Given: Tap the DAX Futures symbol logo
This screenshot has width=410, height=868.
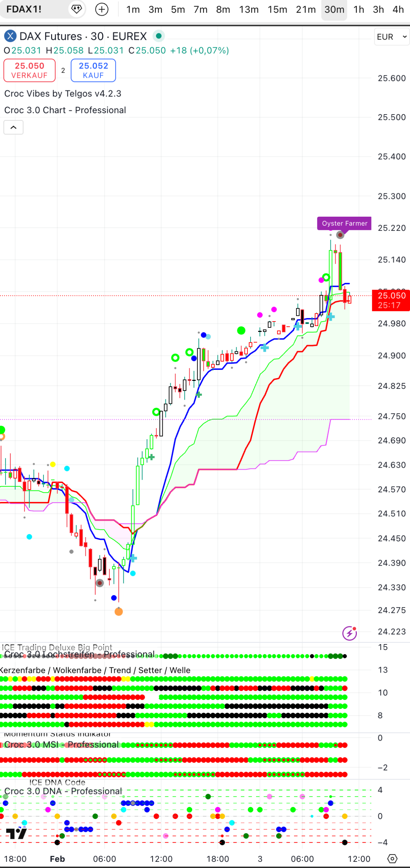Looking at the screenshot, I should click(x=10, y=36).
